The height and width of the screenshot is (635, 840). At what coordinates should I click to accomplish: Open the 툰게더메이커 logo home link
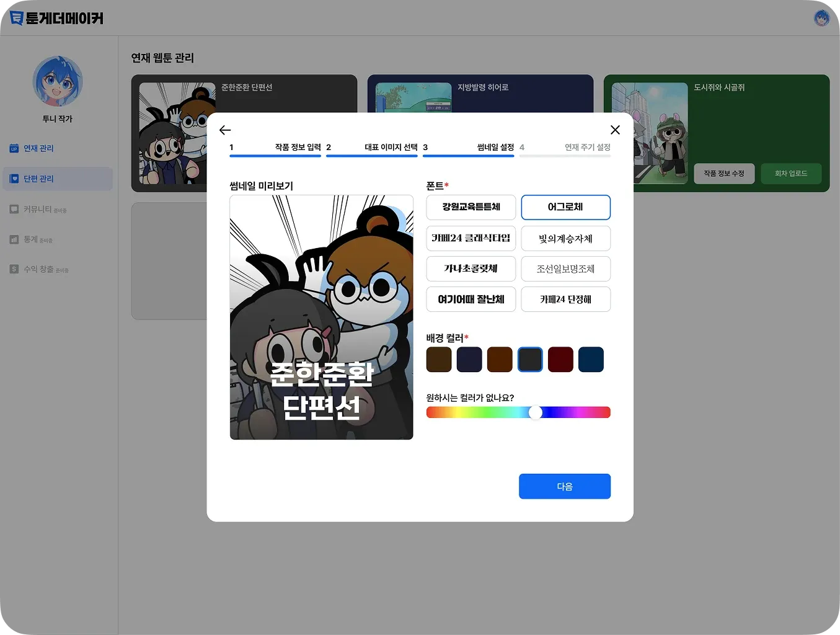coord(57,18)
